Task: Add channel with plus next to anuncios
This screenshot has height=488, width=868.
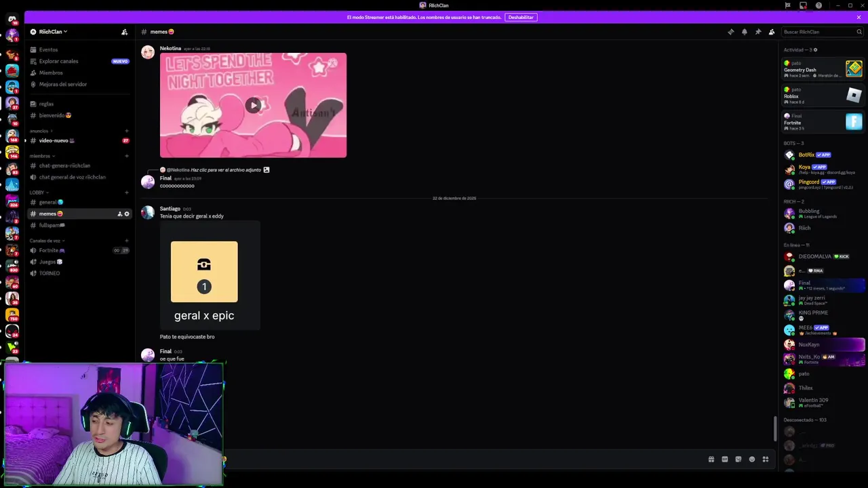Action: point(127,131)
